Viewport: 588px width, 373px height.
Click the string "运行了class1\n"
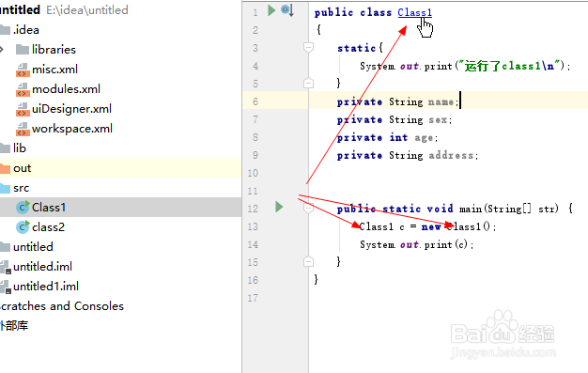(509, 66)
